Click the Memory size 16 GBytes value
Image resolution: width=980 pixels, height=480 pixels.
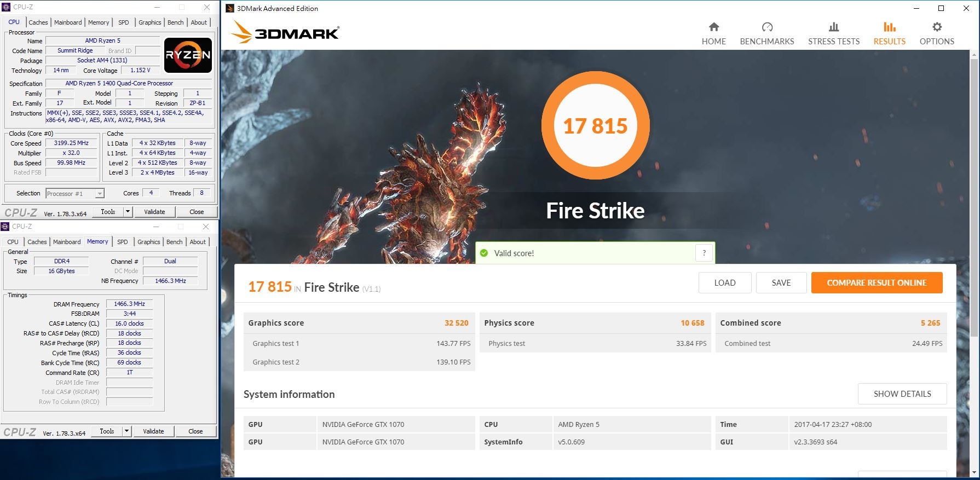[x=62, y=271]
